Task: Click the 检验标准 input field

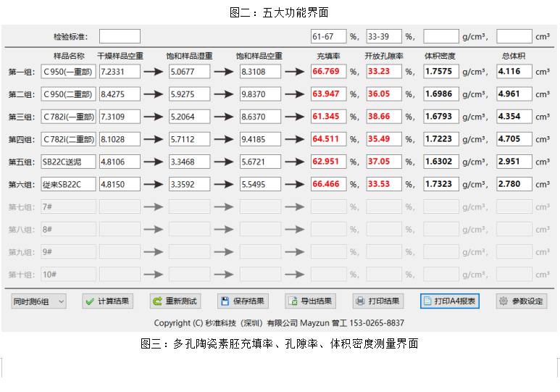Action: coord(120,36)
